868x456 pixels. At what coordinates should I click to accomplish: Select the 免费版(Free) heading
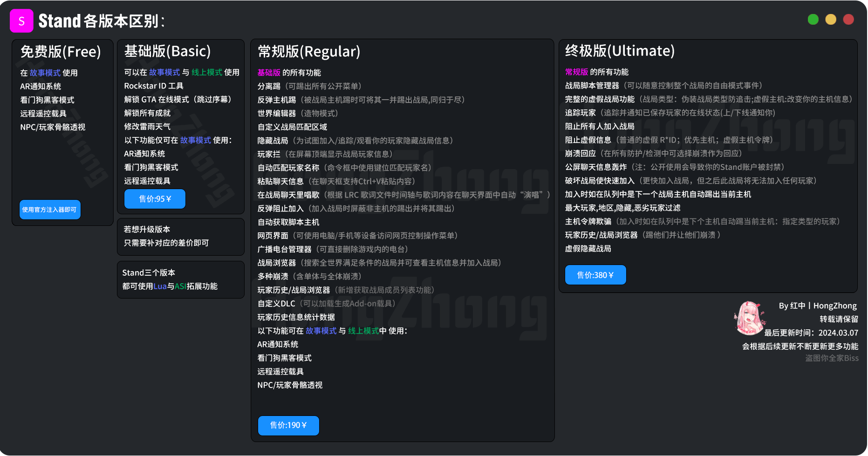coord(61,52)
